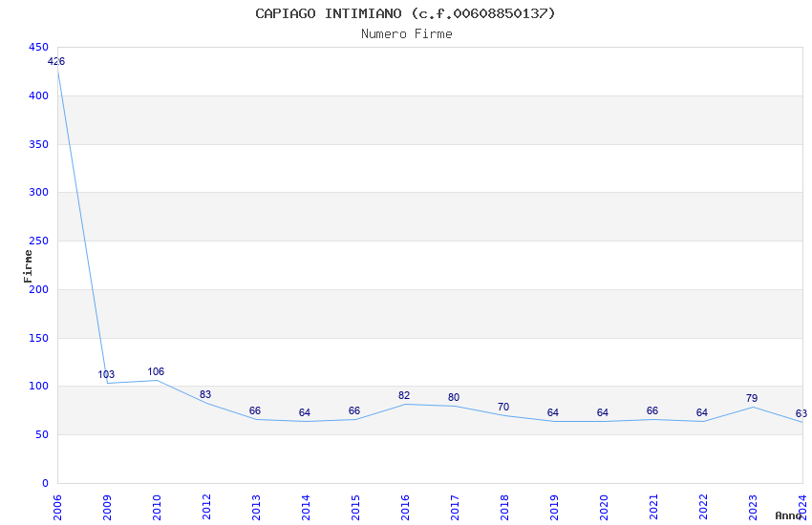Click x-axis year label 2020
The image size is (812, 525).
pos(604,508)
